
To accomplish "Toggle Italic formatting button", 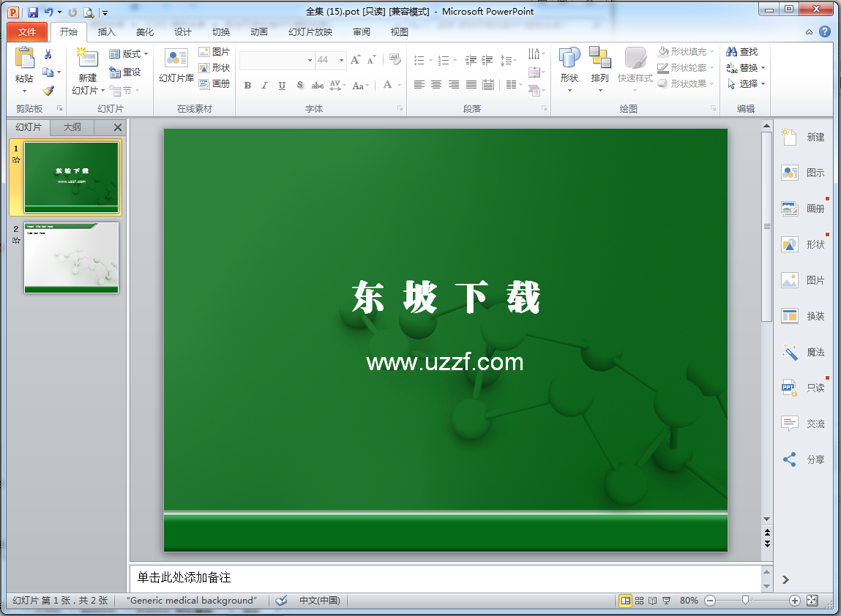I will (264, 86).
